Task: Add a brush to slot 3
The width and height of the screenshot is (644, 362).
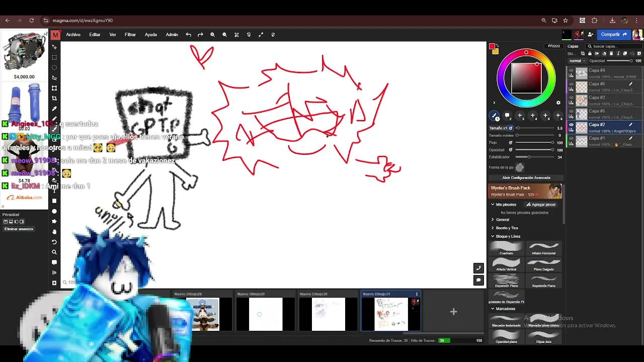Action: point(520,116)
